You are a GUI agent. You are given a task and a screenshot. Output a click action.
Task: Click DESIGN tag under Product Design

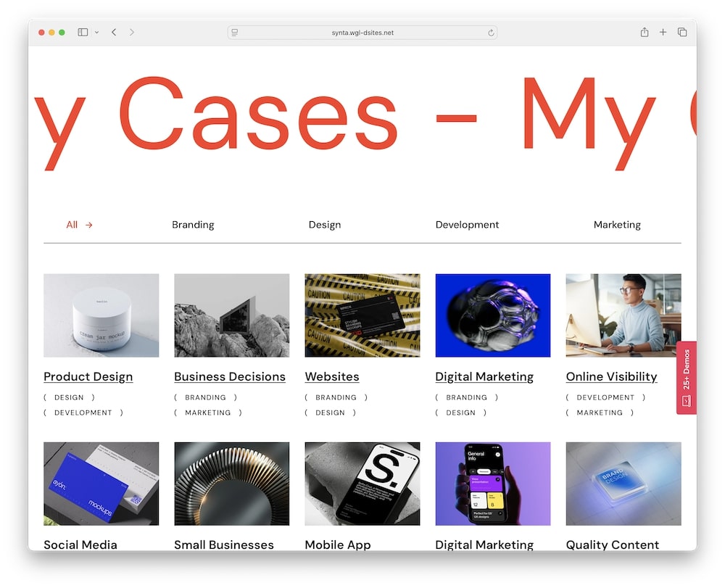(x=69, y=397)
